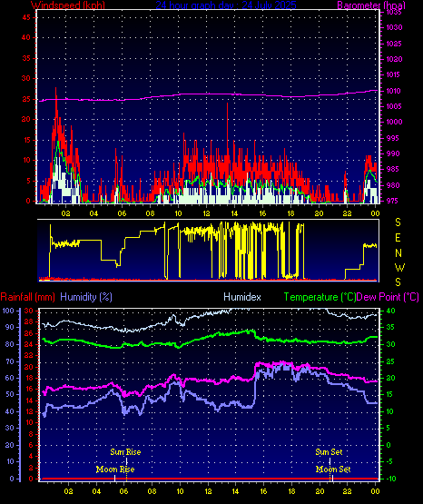Click rainfall axis value 14

coord(29,400)
